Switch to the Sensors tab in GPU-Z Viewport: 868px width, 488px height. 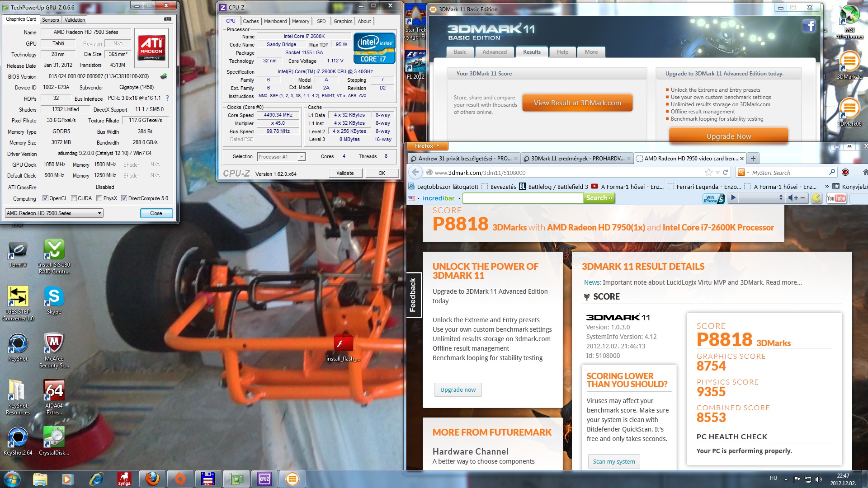[50, 20]
